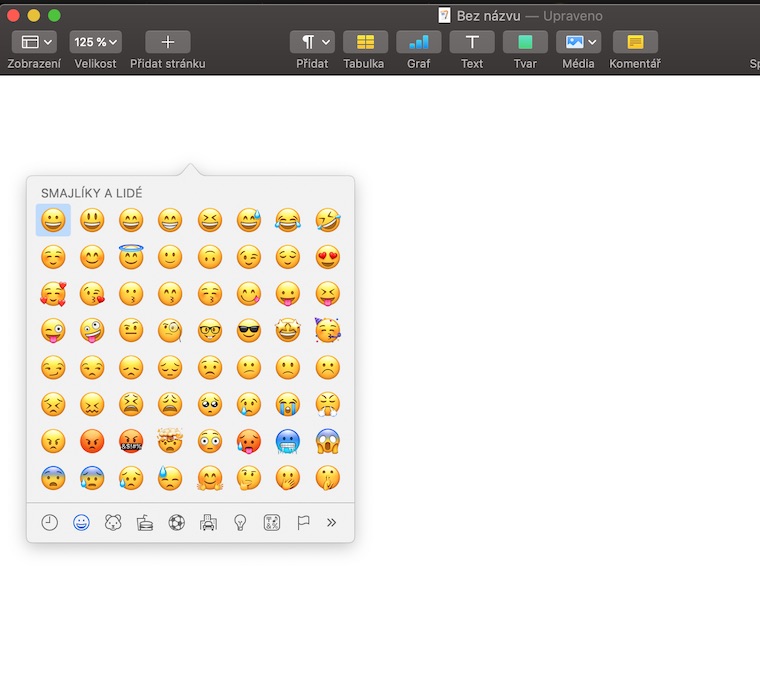Add a Komentář comment
760x696 pixels.
(x=635, y=42)
